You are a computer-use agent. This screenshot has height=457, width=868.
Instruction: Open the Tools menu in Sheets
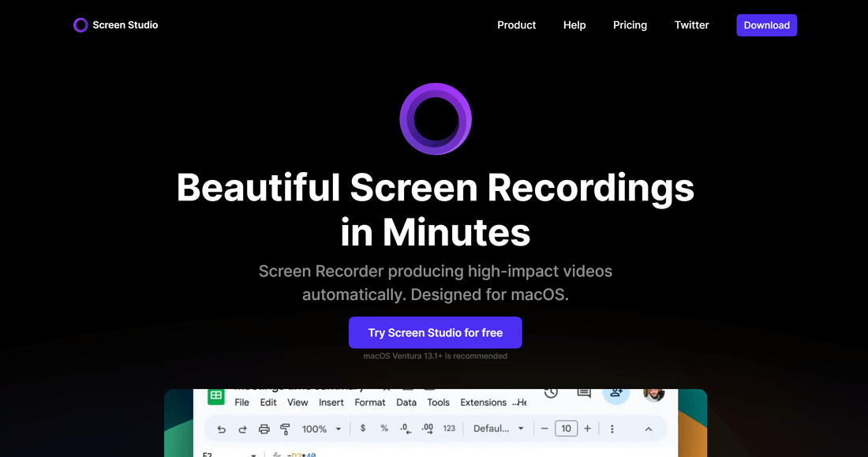(439, 403)
